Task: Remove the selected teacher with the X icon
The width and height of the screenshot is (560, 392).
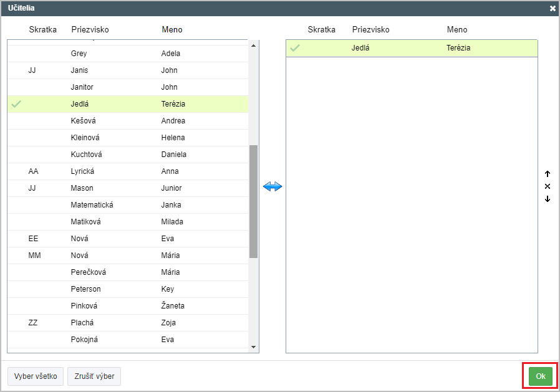Action: pos(548,186)
